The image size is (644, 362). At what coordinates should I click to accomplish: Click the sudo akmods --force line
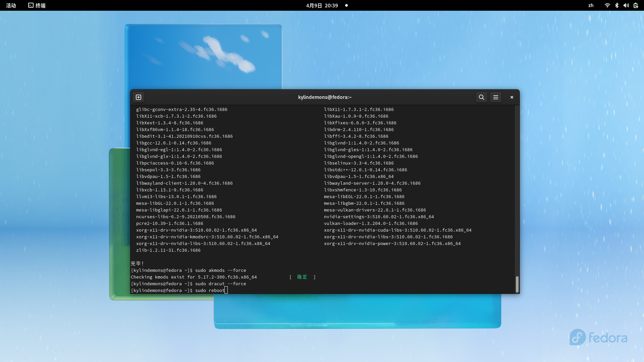coord(220,270)
